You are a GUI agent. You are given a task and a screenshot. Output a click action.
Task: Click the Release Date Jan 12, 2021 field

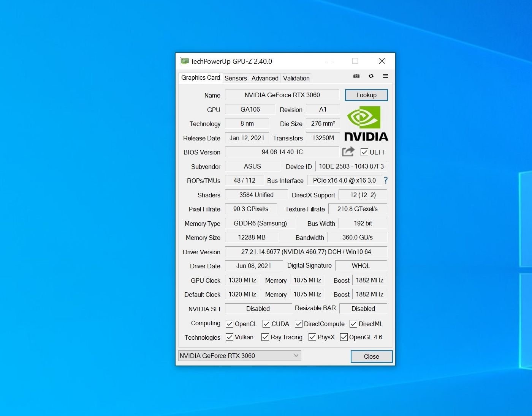click(x=247, y=138)
